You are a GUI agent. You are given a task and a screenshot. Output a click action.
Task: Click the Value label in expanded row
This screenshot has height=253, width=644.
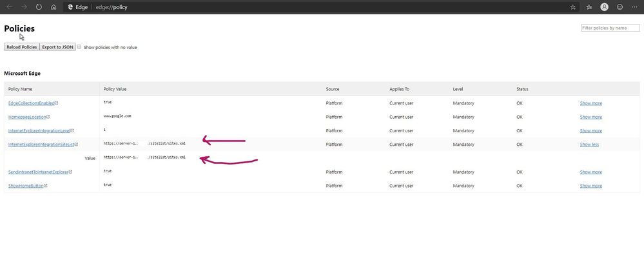(x=90, y=158)
